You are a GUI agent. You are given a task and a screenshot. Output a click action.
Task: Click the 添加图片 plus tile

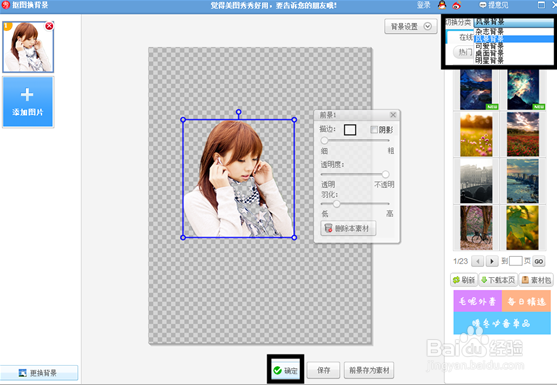(28, 102)
